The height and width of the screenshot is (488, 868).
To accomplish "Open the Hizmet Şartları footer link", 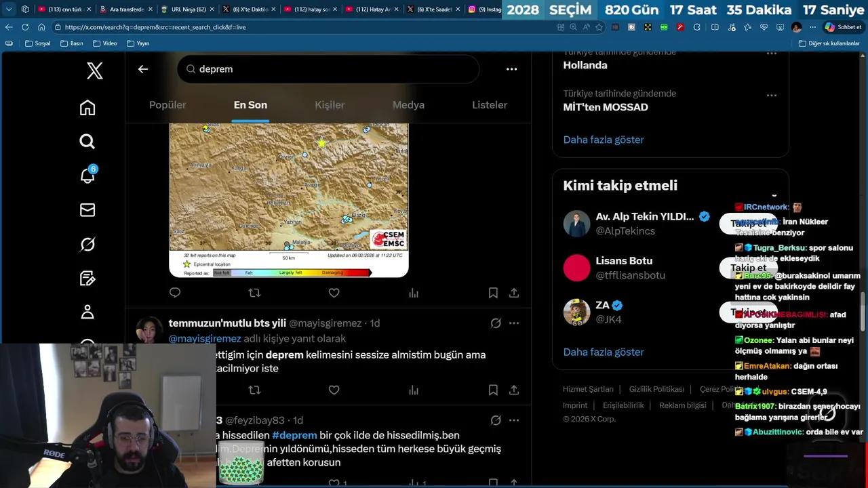I will coord(588,389).
